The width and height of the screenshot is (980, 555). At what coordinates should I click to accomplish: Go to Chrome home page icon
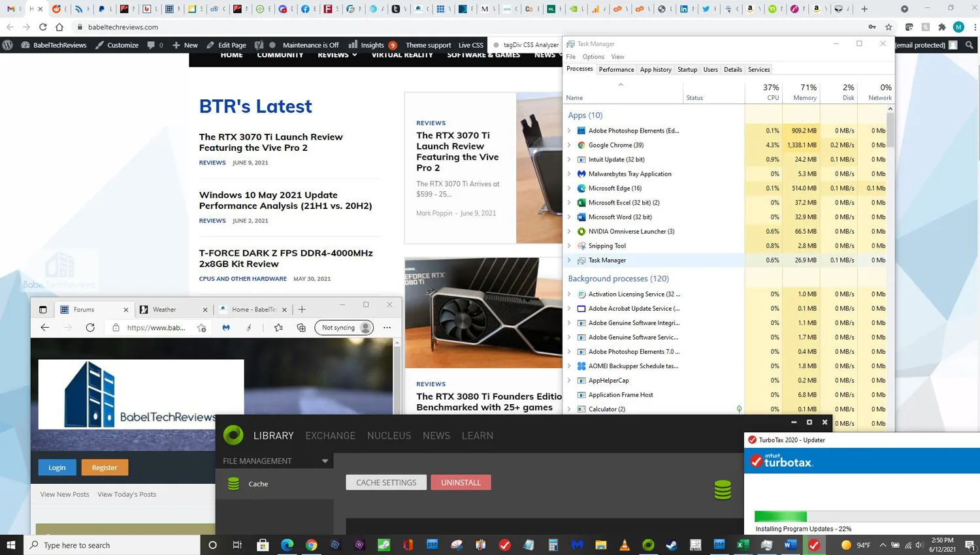click(59, 27)
